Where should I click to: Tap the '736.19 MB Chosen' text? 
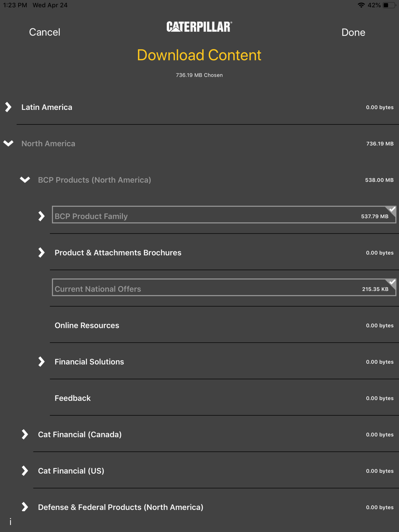pos(199,75)
